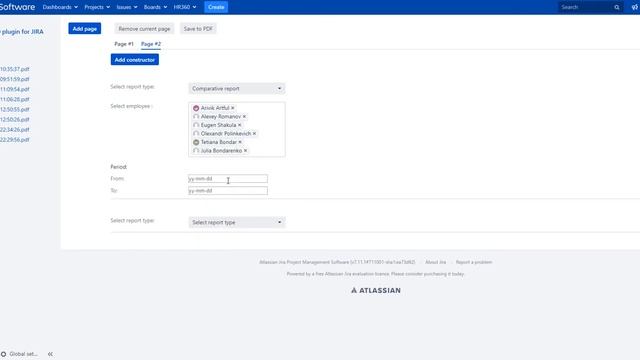Click Remove current page button
This screenshot has height=360, width=640.
click(144, 29)
